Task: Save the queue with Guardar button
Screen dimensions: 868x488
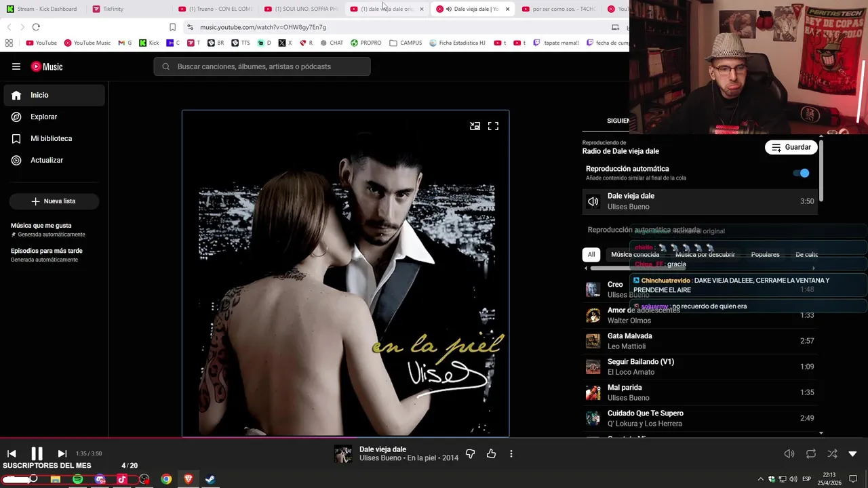Action: coord(791,147)
